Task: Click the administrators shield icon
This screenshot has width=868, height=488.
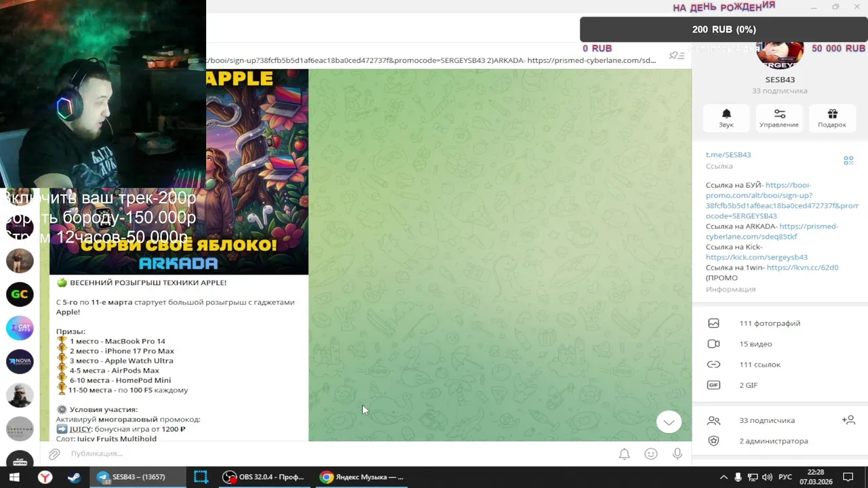Action: [x=713, y=441]
